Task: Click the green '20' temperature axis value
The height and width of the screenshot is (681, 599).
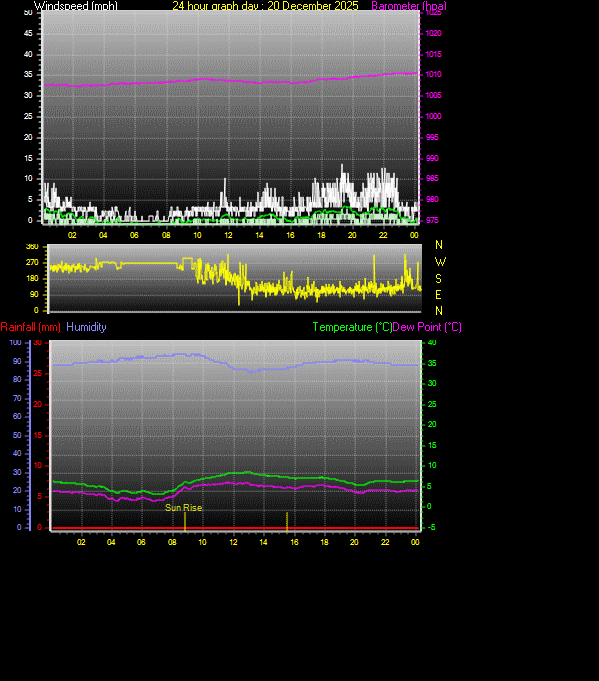Action: point(432,424)
